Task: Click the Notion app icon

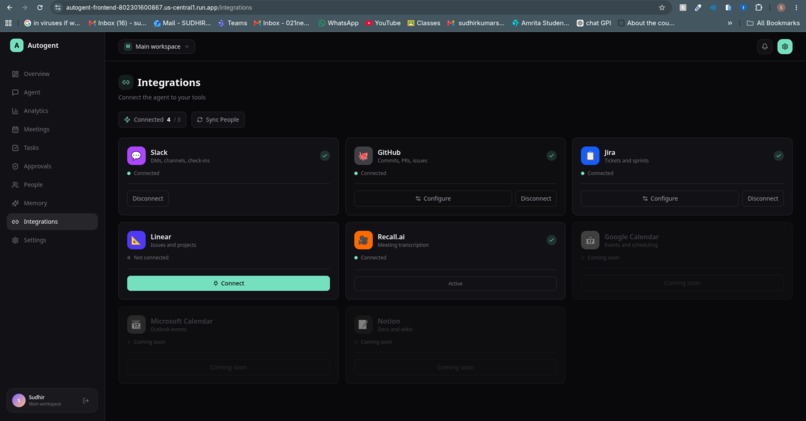Action: [363, 324]
